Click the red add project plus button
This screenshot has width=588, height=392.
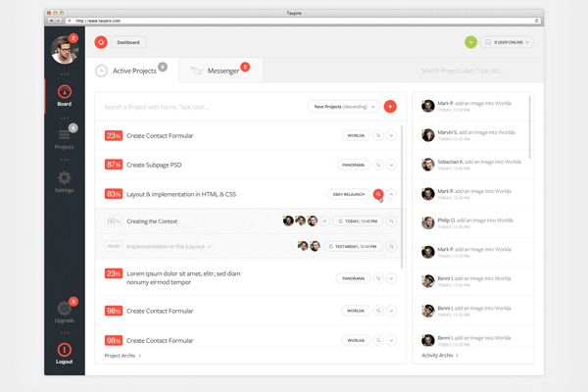(x=390, y=106)
